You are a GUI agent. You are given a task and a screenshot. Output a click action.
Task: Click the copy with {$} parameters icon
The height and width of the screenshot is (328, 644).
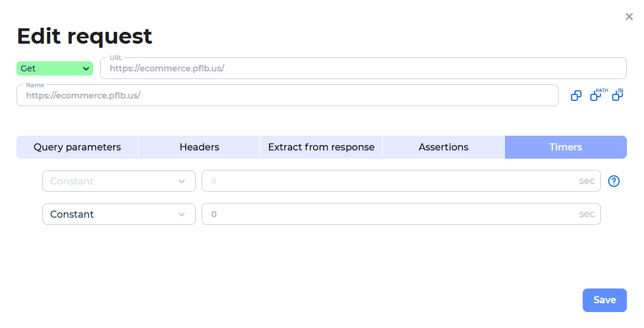(617, 95)
